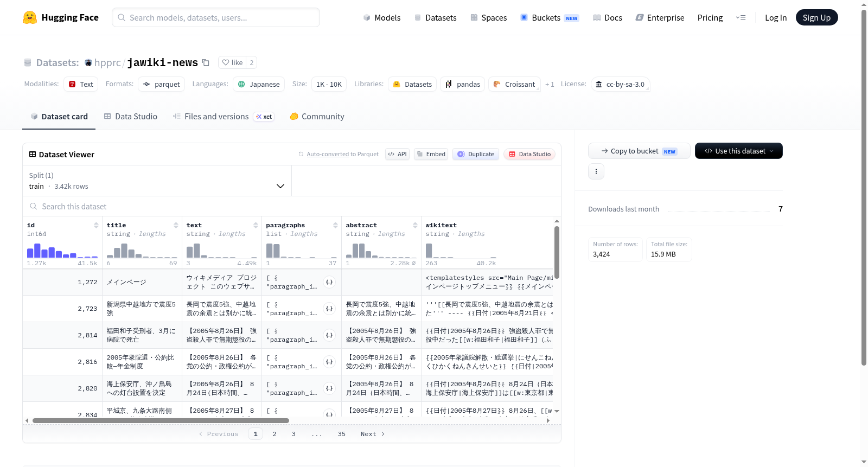Click the Croissant library tag
This screenshot has width=868, height=467.
(x=514, y=84)
